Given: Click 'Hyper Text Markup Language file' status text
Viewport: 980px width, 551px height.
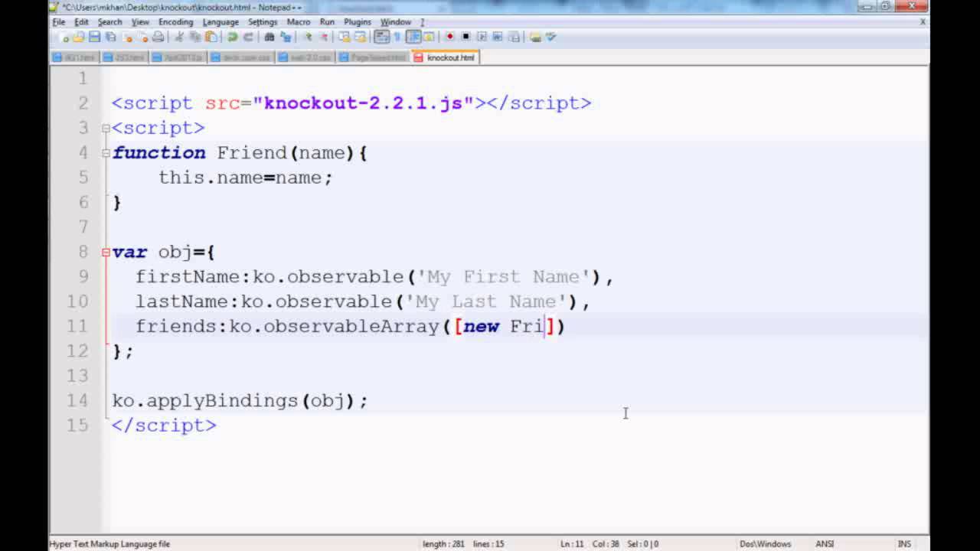Looking at the screenshot, I should (x=109, y=544).
